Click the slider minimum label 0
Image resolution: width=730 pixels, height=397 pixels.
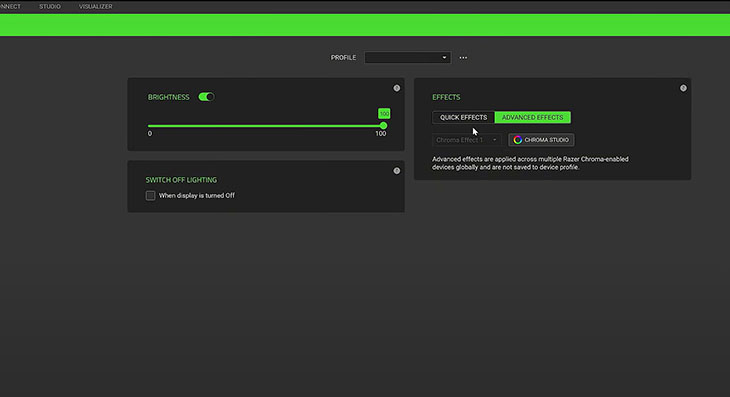[x=150, y=134]
